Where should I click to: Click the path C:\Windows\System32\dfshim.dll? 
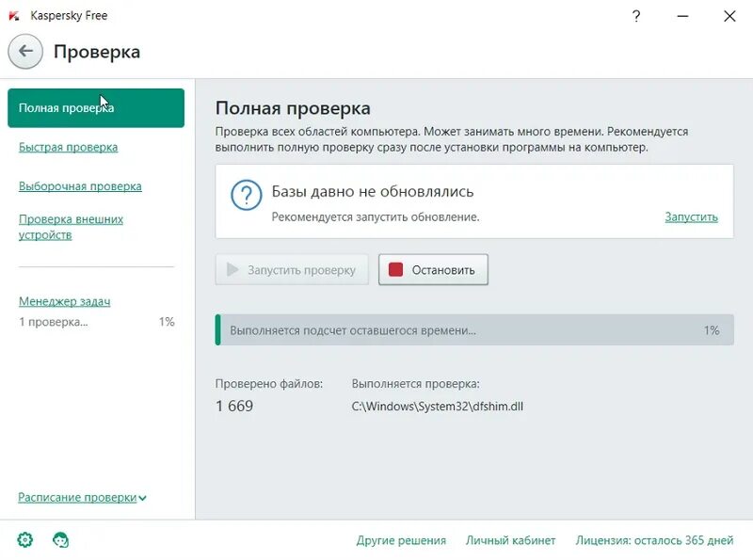(x=438, y=407)
